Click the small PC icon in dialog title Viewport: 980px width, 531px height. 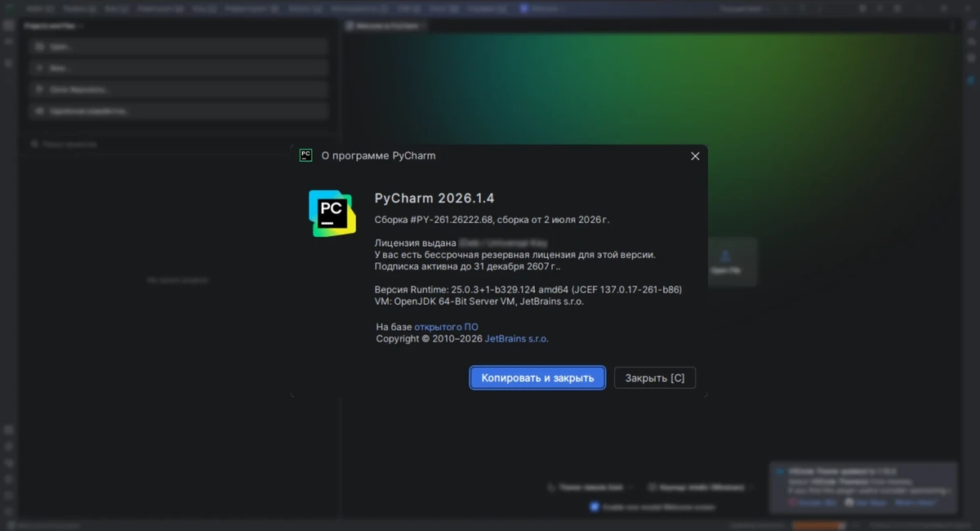[305, 155]
